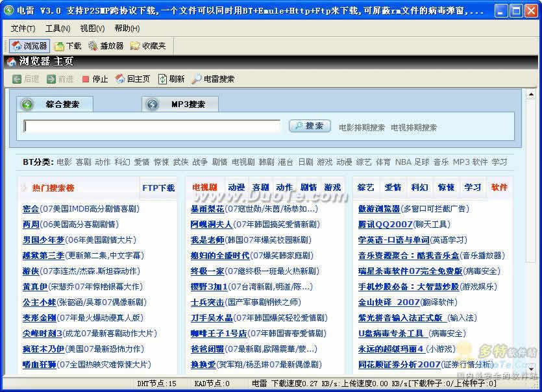
Task: Open the 密会 movie link
Action: (31, 209)
